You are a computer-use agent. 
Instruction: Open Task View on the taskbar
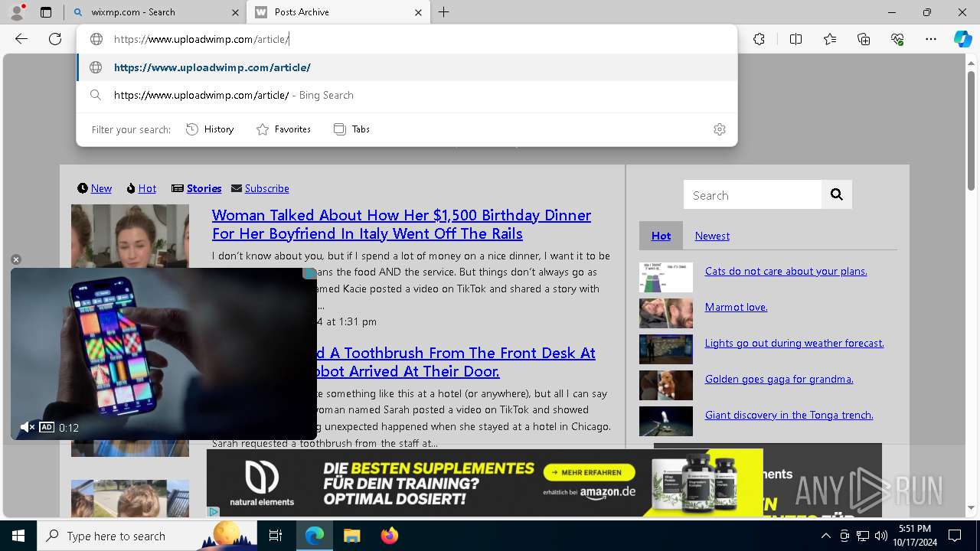pos(276,536)
